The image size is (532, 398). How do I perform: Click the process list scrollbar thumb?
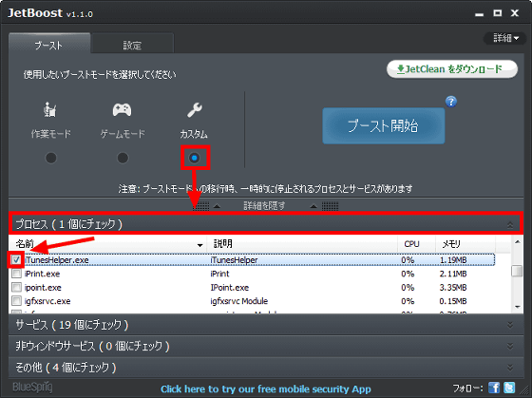[x=517, y=271]
